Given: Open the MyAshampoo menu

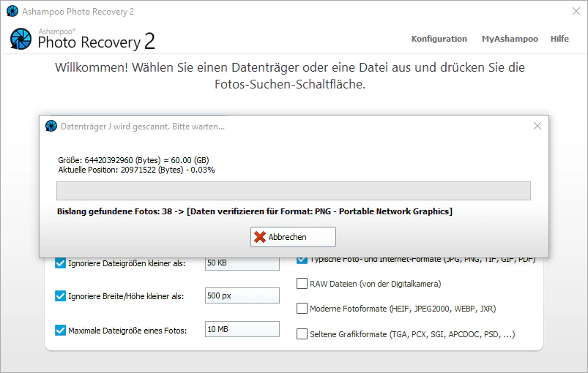Looking at the screenshot, I should pyautogui.click(x=510, y=39).
